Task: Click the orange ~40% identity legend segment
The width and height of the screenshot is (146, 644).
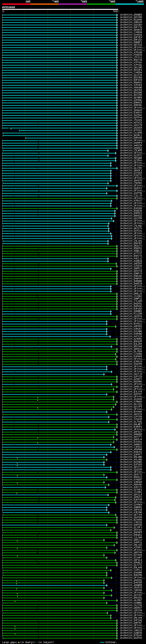Action: 45,4
